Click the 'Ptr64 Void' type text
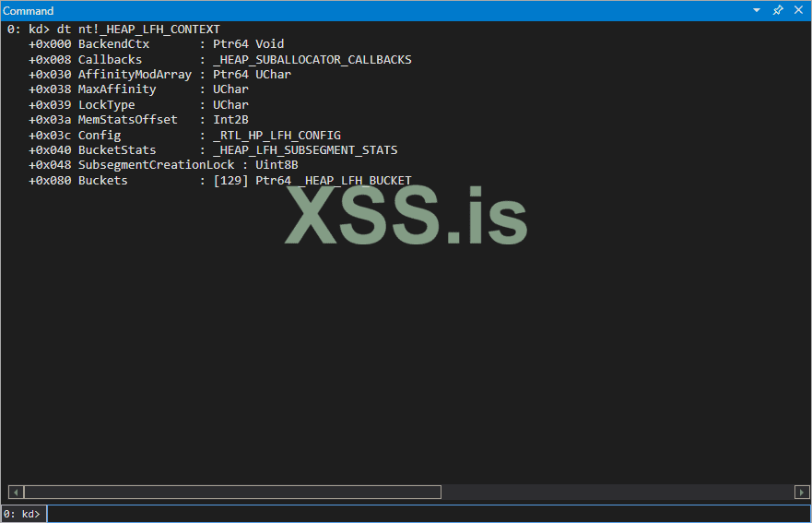The image size is (812, 523). tap(249, 44)
